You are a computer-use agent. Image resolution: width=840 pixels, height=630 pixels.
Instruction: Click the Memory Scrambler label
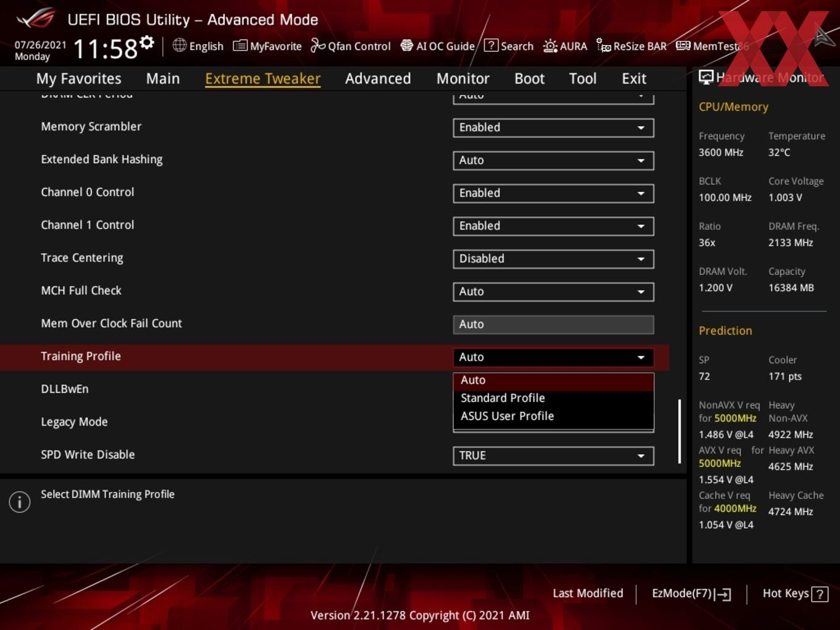pyautogui.click(x=91, y=127)
